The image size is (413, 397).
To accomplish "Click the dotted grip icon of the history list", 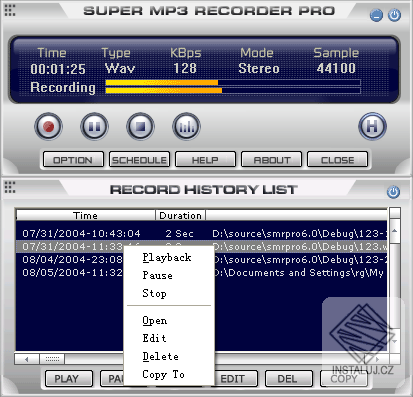I will 10,187.
